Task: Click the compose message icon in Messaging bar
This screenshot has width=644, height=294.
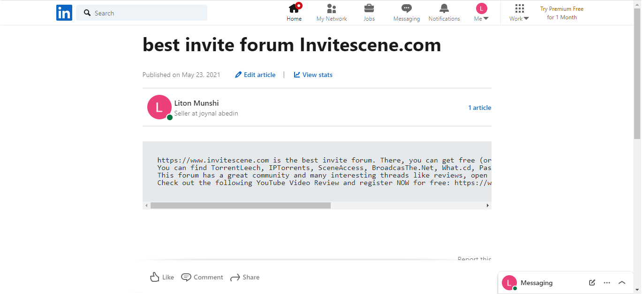Action: pyautogui.click(x=592, y=283)
